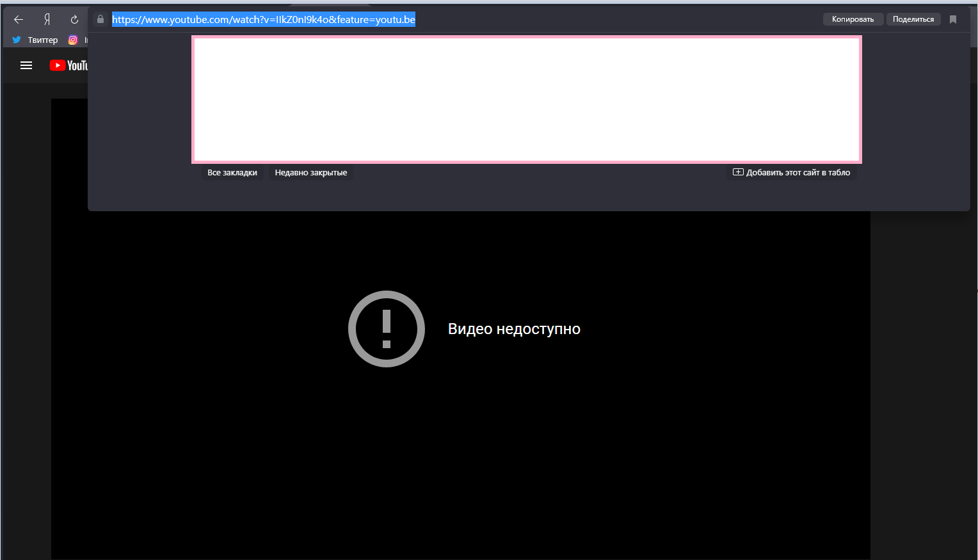The image size is (978, 560).
Task: Open the Instagram bookmark icon
Action: coord(73,40)
